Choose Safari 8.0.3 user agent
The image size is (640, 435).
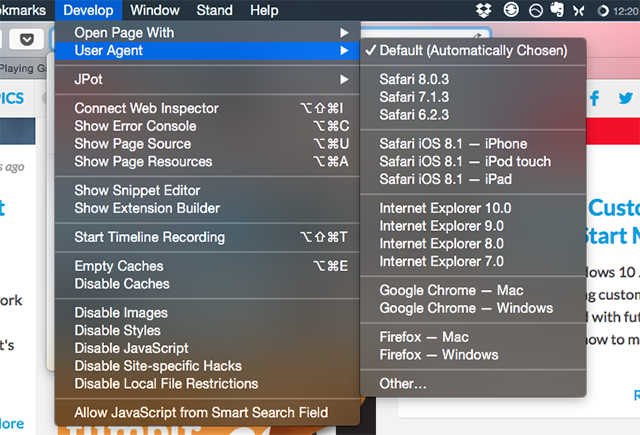473,79
